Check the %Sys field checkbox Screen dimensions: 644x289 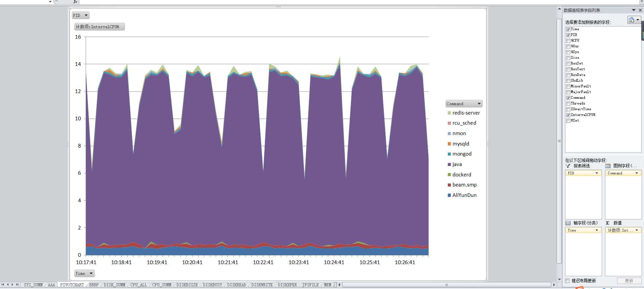point(568,52)
